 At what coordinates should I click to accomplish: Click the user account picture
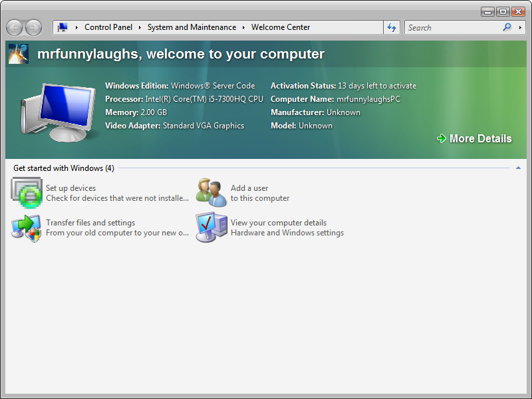click(19, 54)
